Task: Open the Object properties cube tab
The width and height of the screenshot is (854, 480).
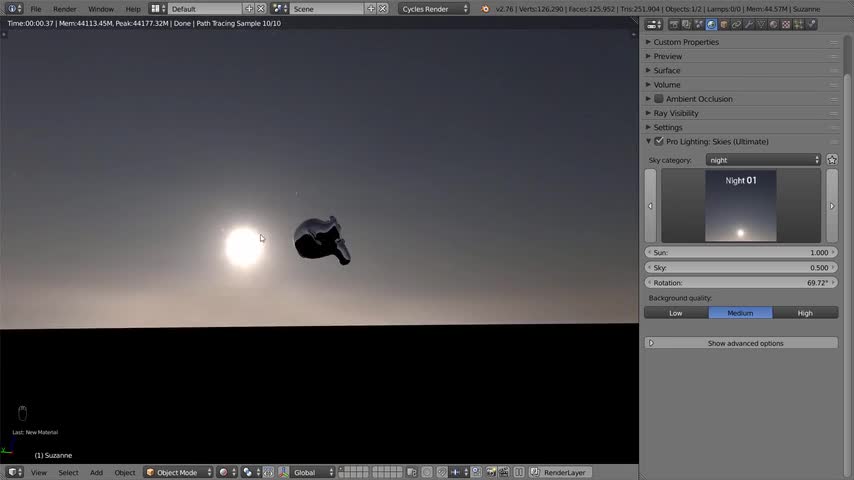Action: [723, 24]
